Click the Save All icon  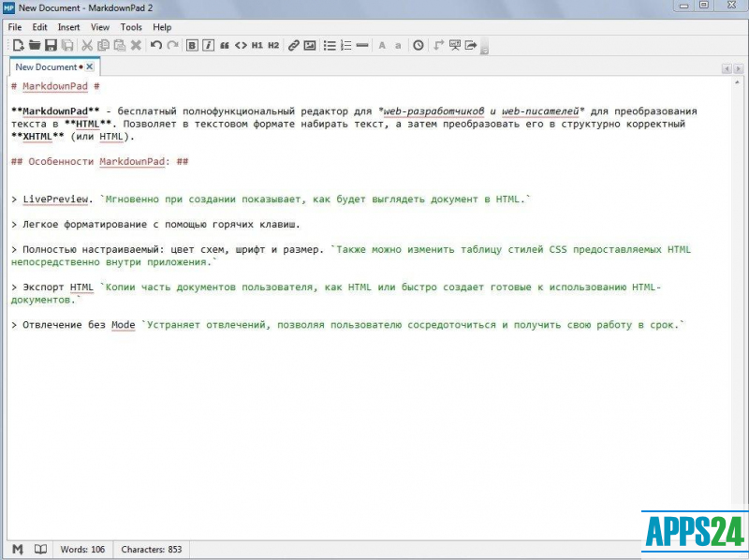[x=67, y=45]
